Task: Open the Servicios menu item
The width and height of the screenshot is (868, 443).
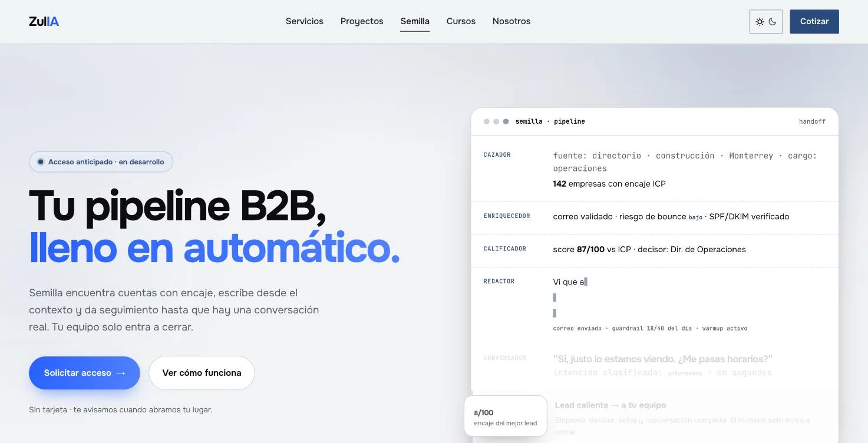Action: coord(305,21)
